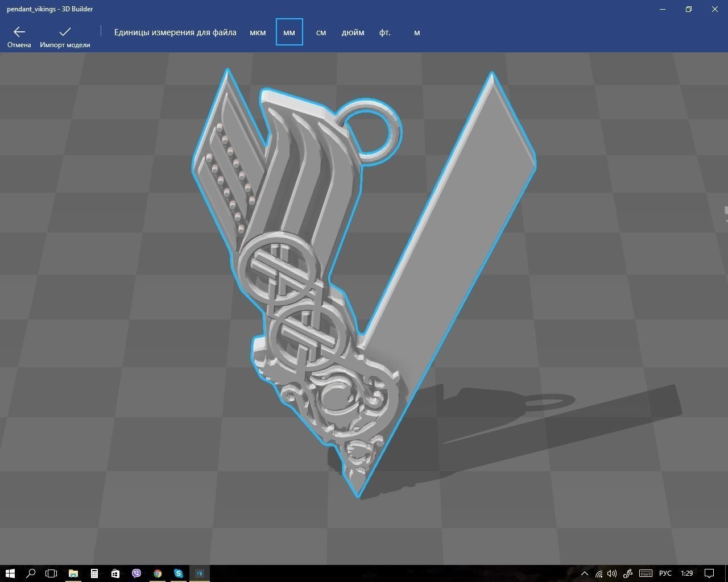Show hidden tray icons

[x=584, y=573]
